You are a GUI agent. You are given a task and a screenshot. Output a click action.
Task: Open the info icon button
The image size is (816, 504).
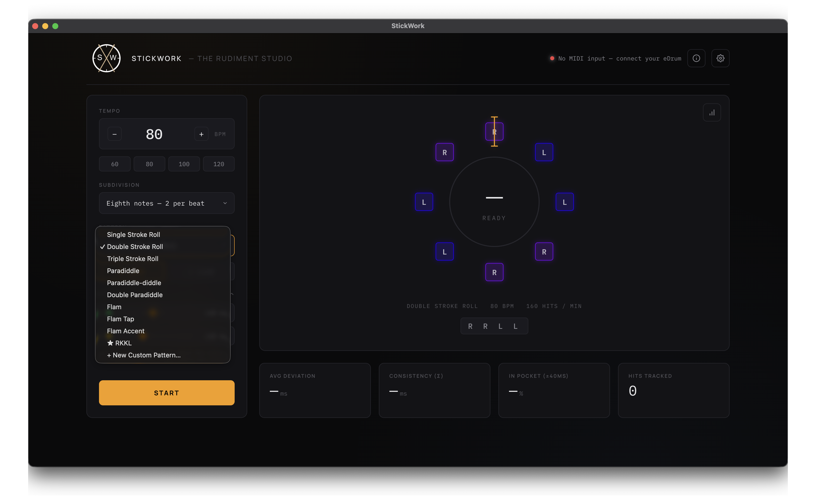(696, 58)
